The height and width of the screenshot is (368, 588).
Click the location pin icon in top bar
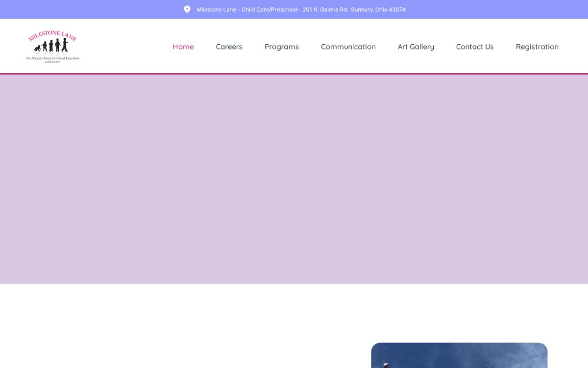187,9
